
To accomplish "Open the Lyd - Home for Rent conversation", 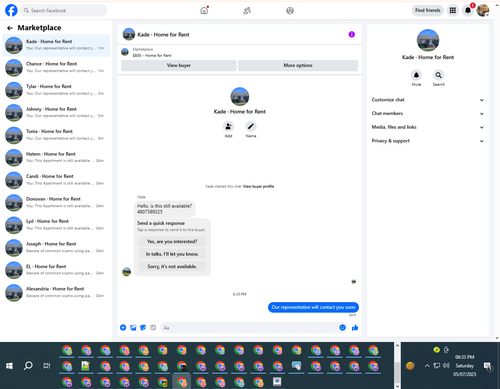I will tap(56, 225).
